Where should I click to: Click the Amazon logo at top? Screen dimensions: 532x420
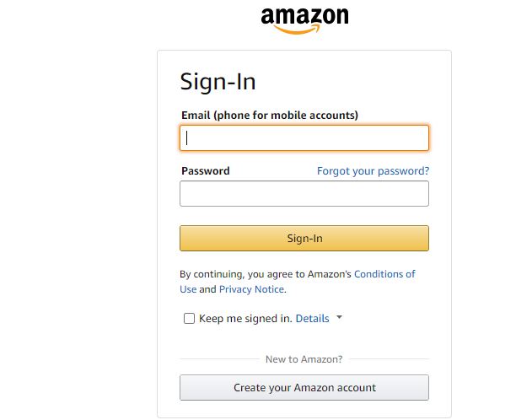tap(304, 21)
